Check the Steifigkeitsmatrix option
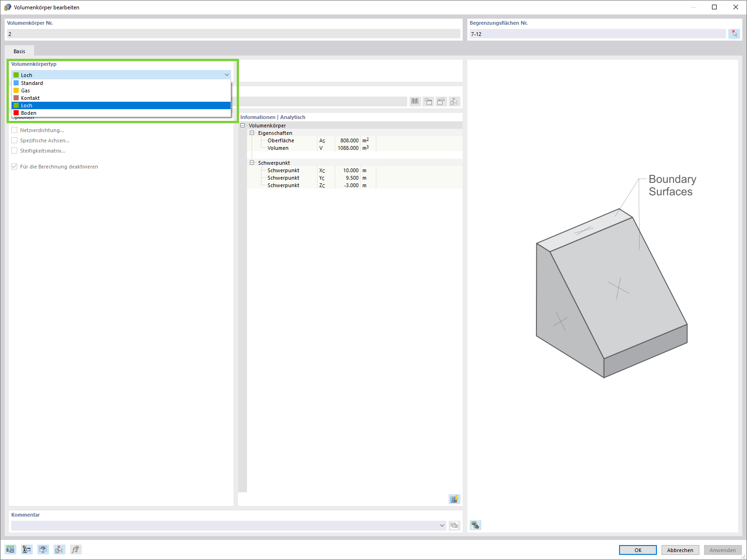Screen dimensions: 747x560 pos(14,151)
